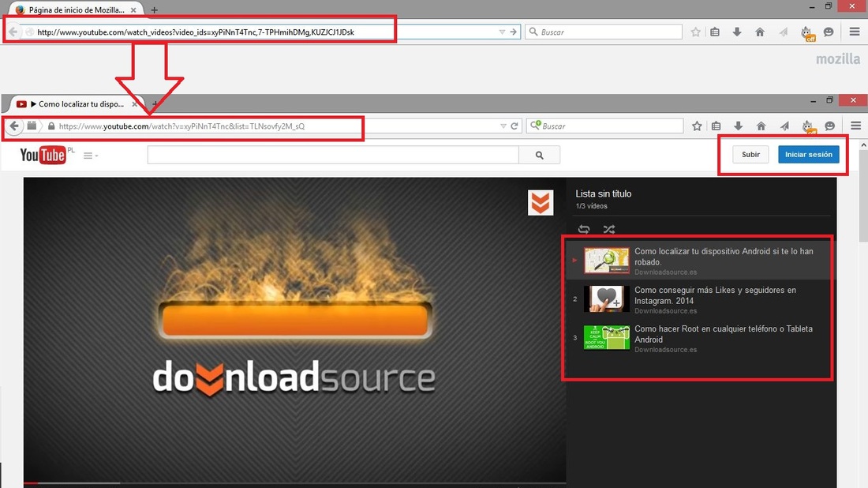Screen dimensions: 868x488
Task: Open hamburger menu in Mozilla start page window
Action: (854, 32)
